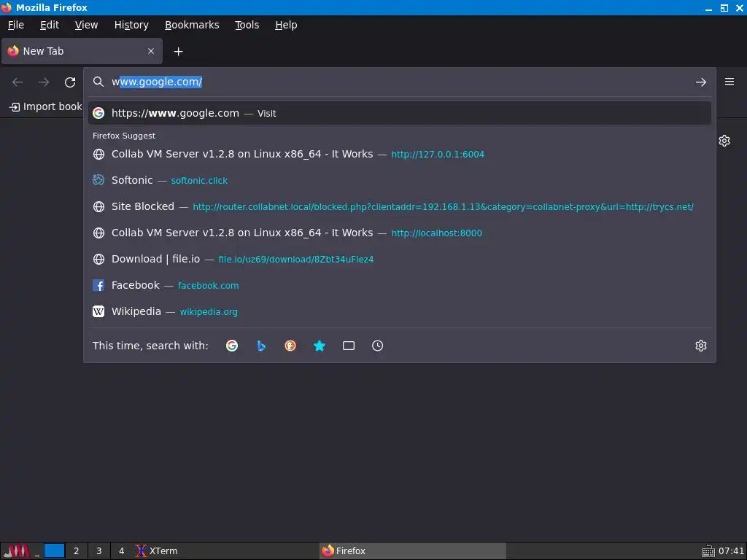747x560 pixels.
Task: Open the localhost:8000 Collab VM suggestion
Action: (x=399, y=233)
